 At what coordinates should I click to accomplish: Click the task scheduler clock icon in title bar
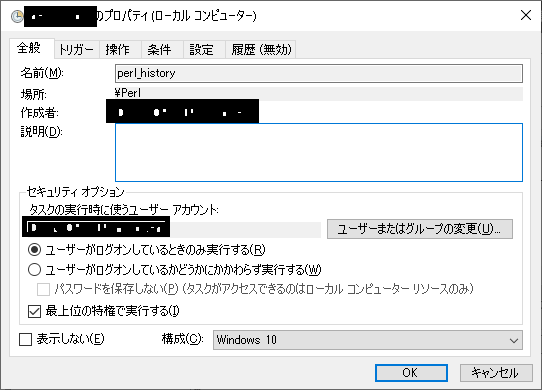[x=16, y=16]
